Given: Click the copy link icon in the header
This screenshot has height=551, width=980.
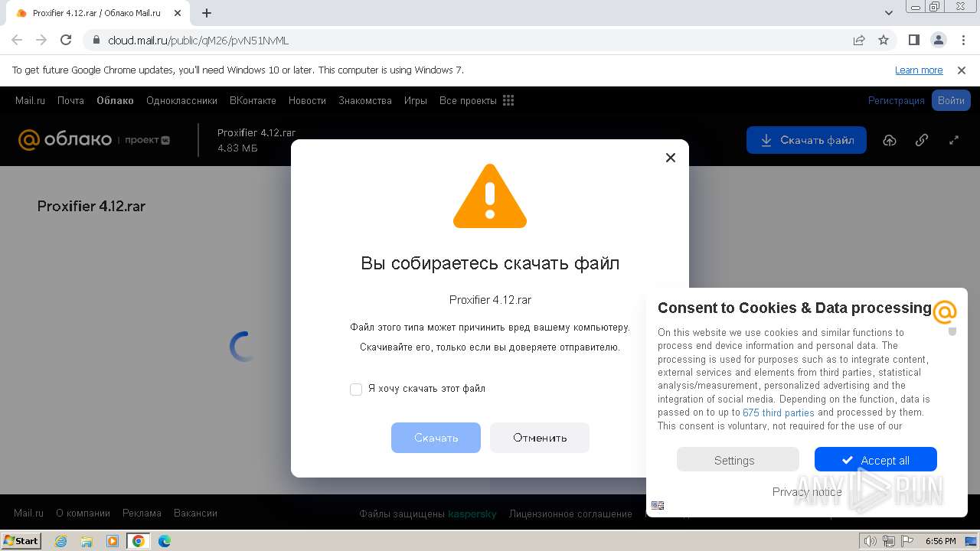Looking at the screenshot, I should click(922, 140).
